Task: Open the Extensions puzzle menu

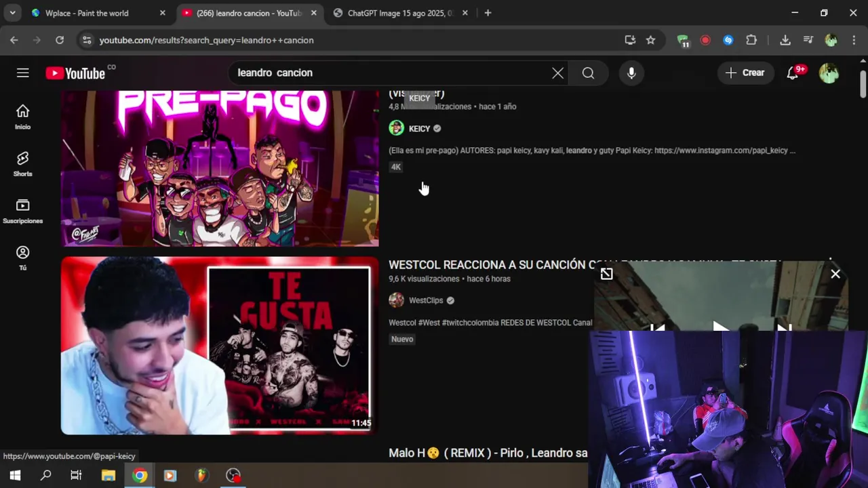Action: (x=751, y=40)
